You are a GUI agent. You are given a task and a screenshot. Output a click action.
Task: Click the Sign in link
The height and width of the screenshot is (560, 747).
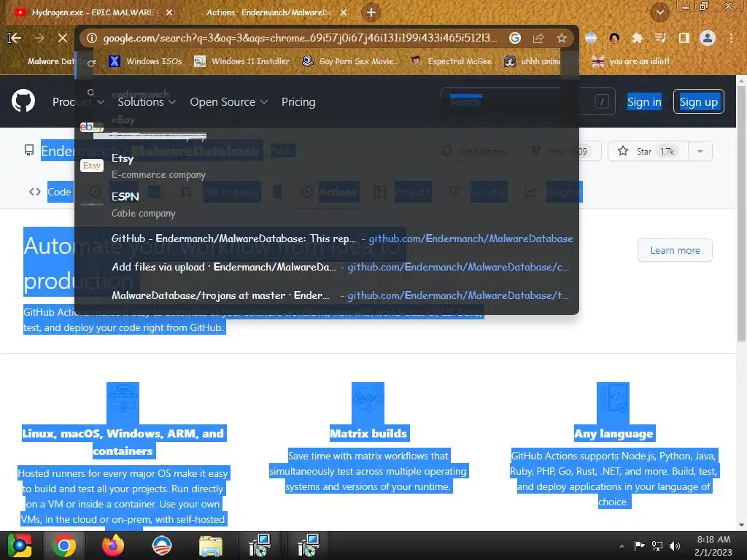tap(644, 101)
